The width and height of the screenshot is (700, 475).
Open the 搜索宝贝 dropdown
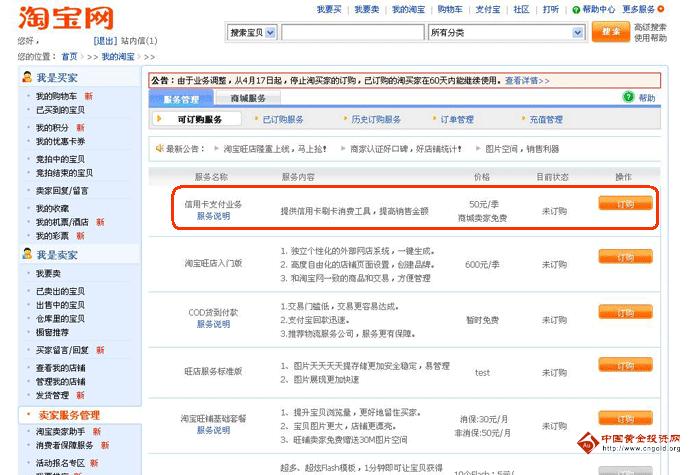252,33
